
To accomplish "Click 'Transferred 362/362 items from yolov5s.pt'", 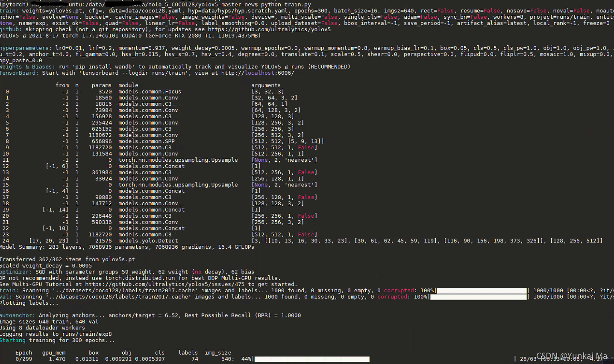I will pos(68,259).
